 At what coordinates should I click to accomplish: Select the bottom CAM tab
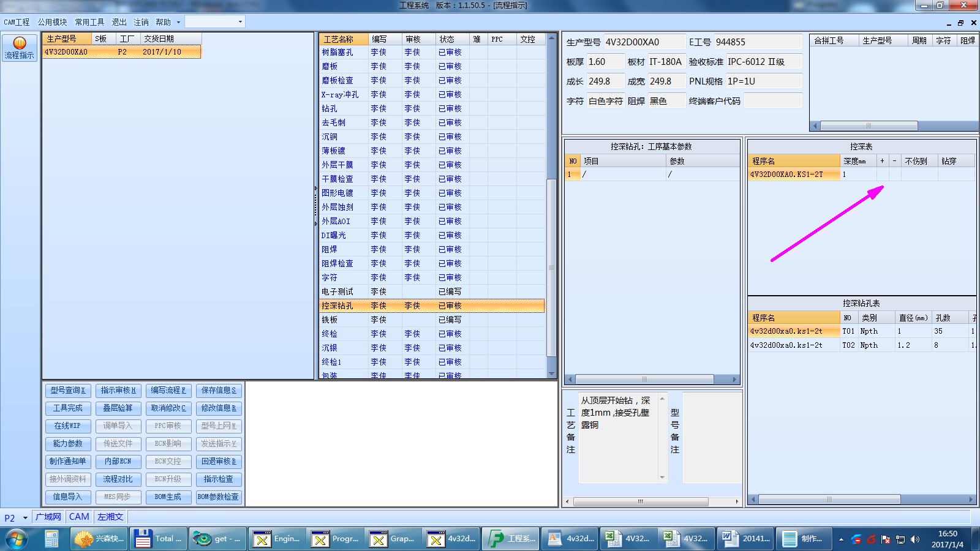coord(79,517)
